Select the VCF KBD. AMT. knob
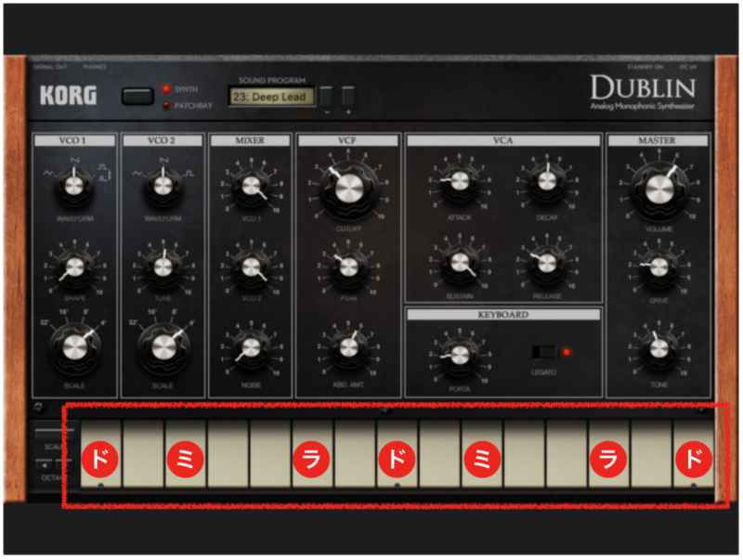Image resolution: width=743 pixels, height=560 pixels. pyautogui.click(x=349, y=348)
